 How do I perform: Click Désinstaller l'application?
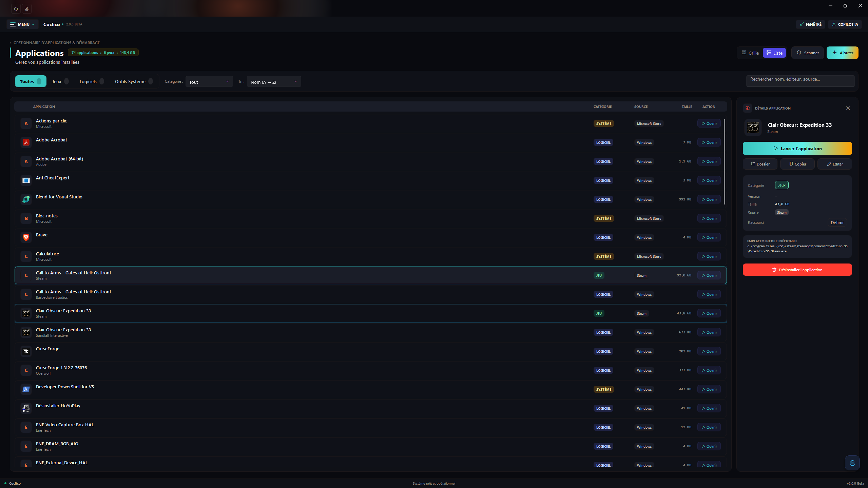point(797,270)
